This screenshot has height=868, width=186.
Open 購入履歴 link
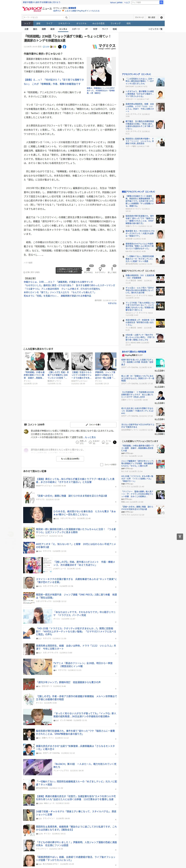pyautogui.click(x=152, y=18)
